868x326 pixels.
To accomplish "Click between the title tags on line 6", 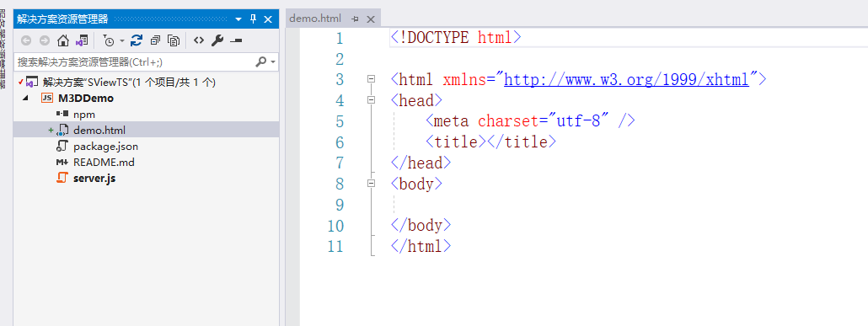I will [x=486, y=142].
